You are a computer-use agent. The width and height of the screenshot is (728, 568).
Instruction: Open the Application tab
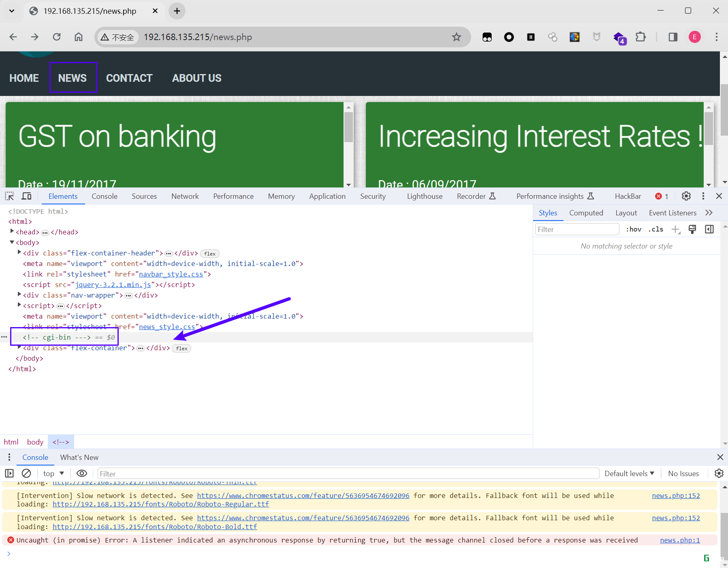pyautogui.click(x=327, y=196)
